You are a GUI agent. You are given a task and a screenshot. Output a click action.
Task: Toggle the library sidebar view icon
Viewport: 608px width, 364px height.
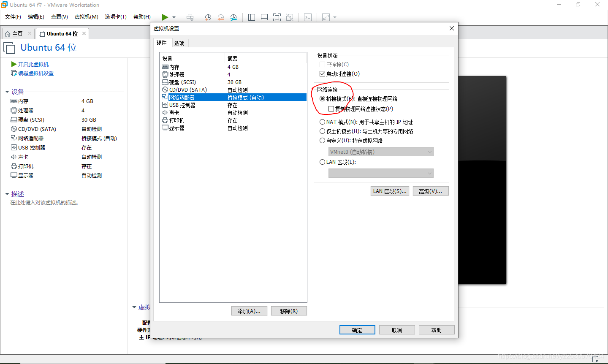tap(252, 17)
